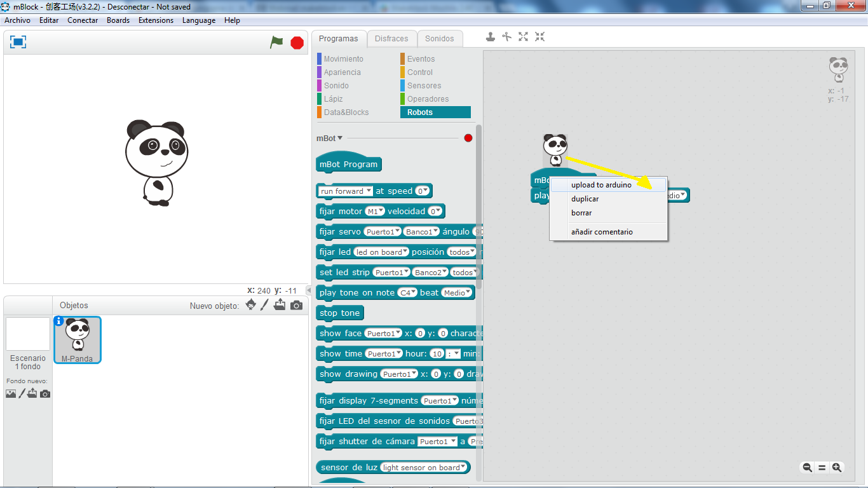Paint a new object brush icon

point(264,305)
